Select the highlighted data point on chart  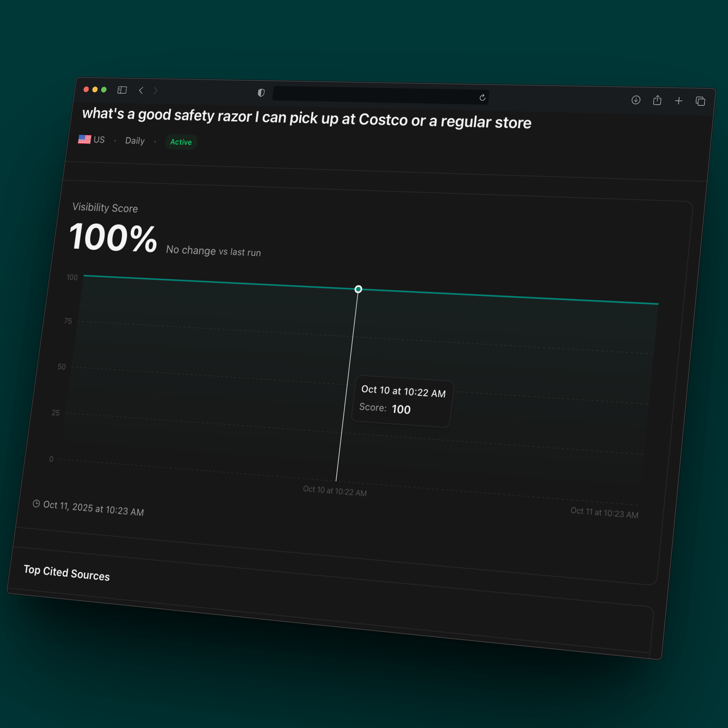358,289
